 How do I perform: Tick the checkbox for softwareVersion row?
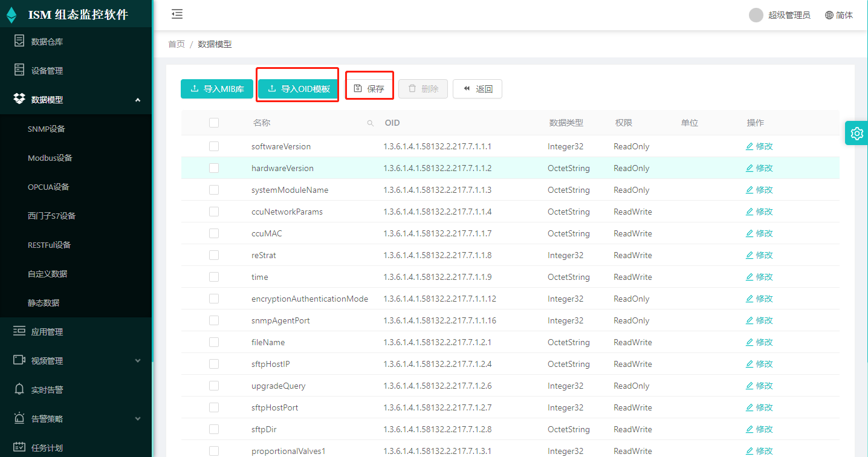[x=214, y=146]
